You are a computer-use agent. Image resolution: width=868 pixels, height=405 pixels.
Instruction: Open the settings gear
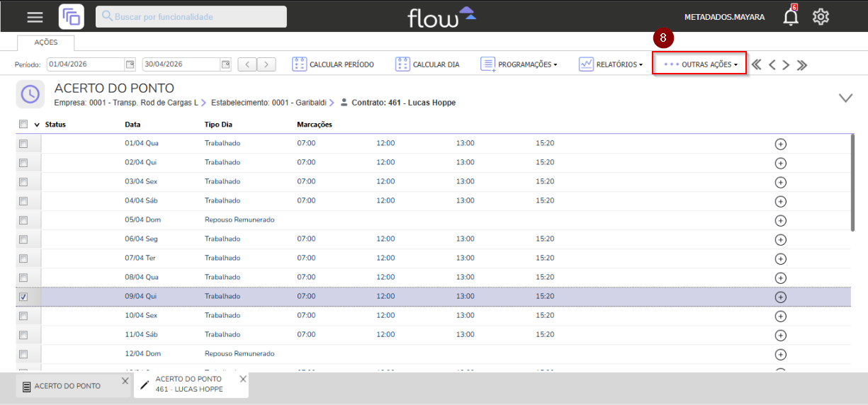tap(821, 17)
